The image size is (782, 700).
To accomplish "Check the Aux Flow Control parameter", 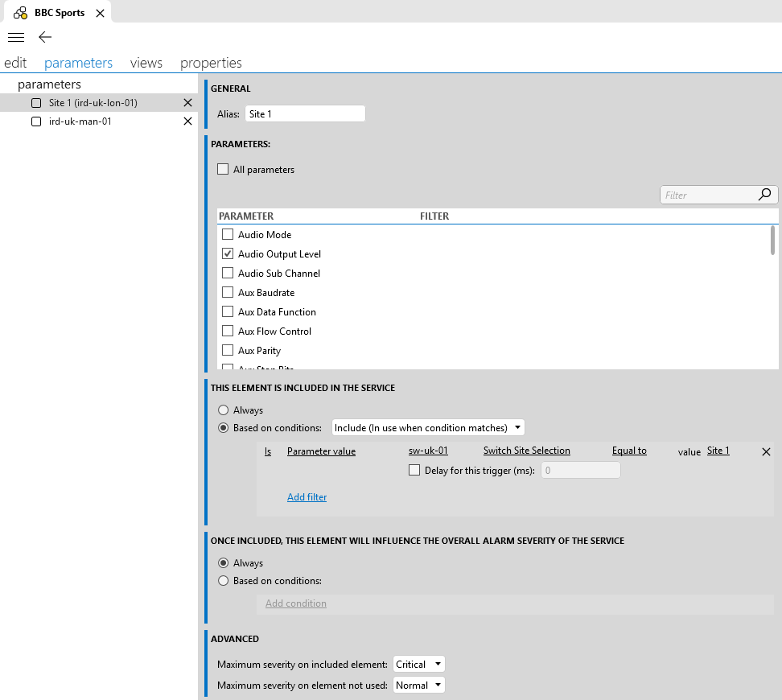I will 228,331.
